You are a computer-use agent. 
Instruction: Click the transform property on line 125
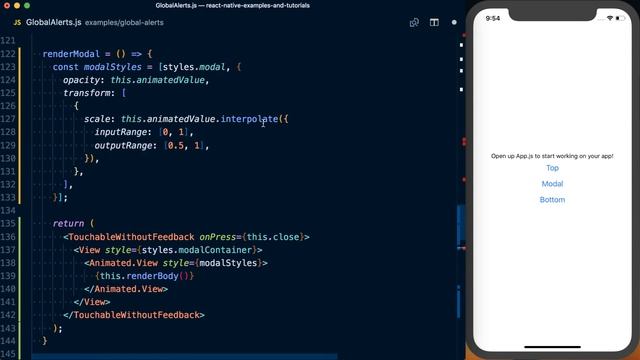[x=87, y=93]
